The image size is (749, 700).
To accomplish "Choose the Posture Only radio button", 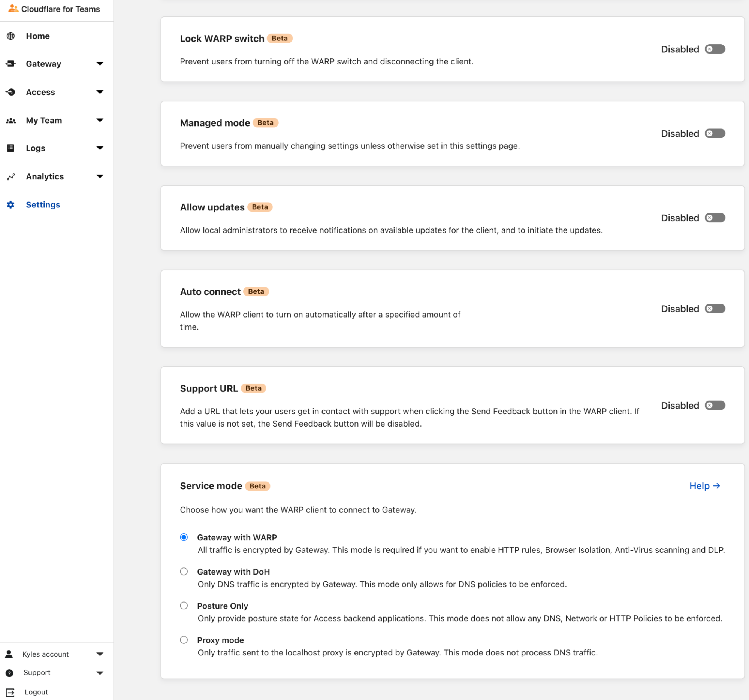I will click(184, 606).
